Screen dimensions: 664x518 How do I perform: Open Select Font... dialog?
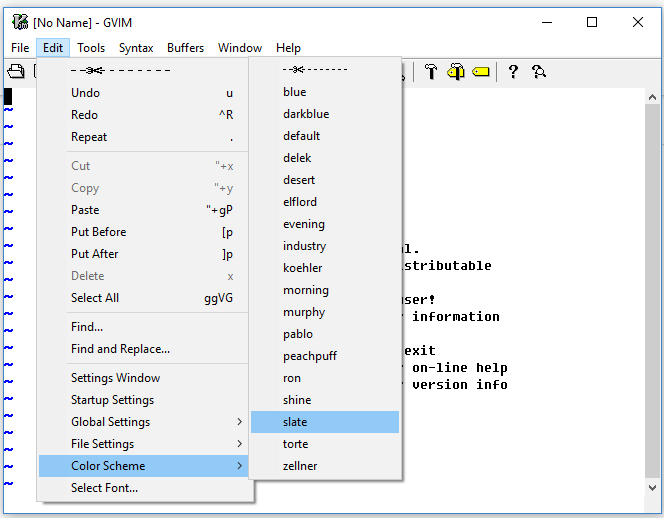[x=144, y=488]
